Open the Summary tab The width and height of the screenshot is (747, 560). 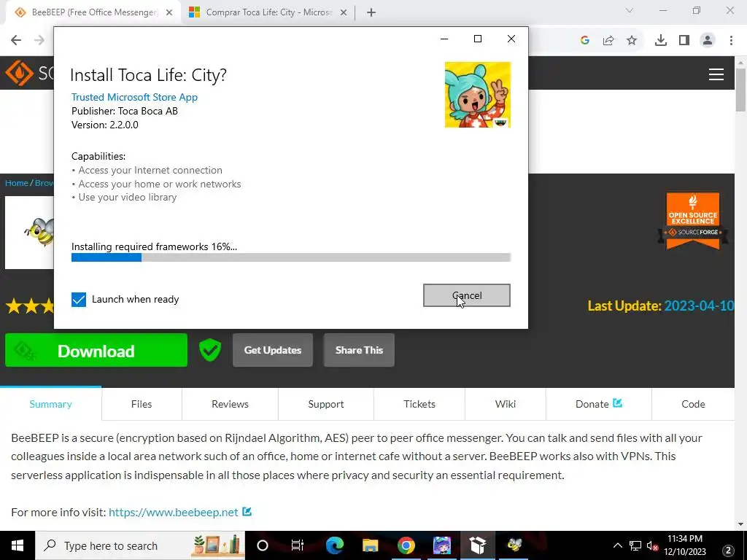[50, 404]
